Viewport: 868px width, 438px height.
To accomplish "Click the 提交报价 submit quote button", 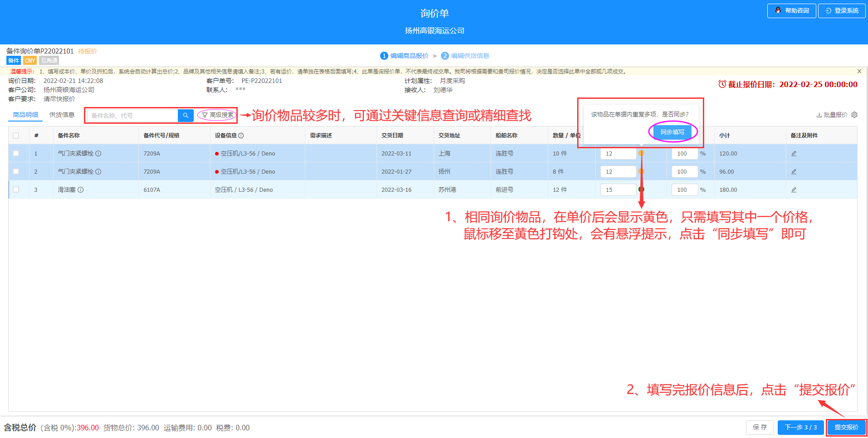I will [x=847, y=428].
